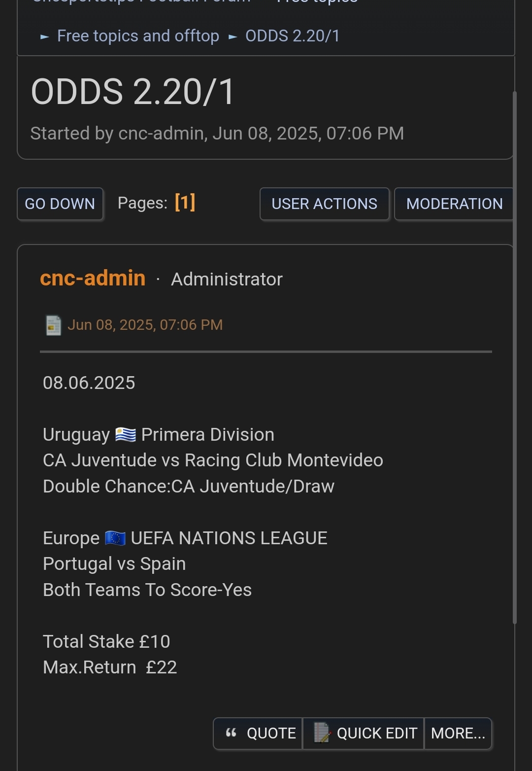Open ODDS 2.20/1 breadcrumb link
Screen dimensions: 532x771
pyautogui.click(x=293, y=36)
